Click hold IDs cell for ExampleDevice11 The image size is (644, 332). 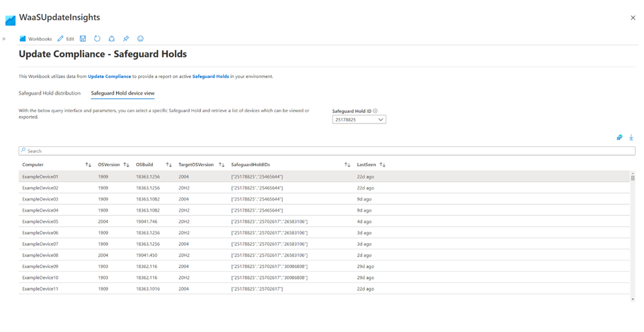tap(257, 289)
